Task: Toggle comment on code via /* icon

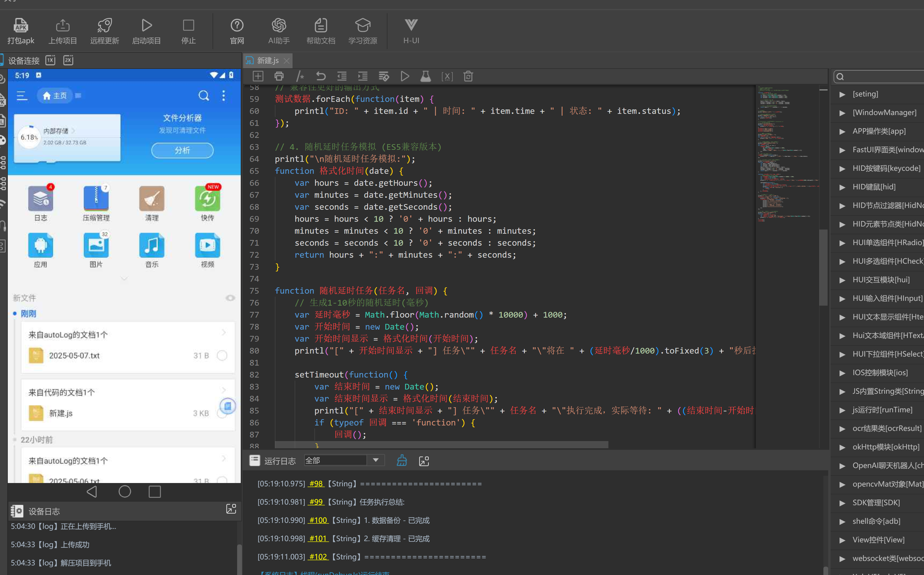Action: (300, 76)
